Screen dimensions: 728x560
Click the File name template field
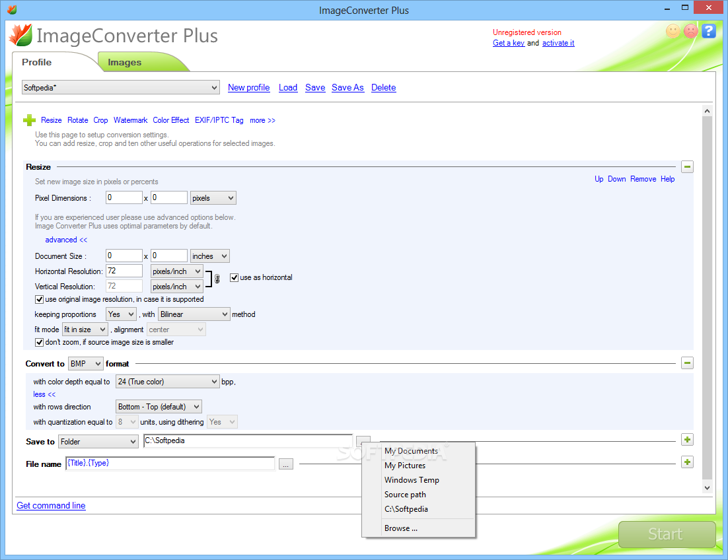pyautogui.click(x=170, y=464)
